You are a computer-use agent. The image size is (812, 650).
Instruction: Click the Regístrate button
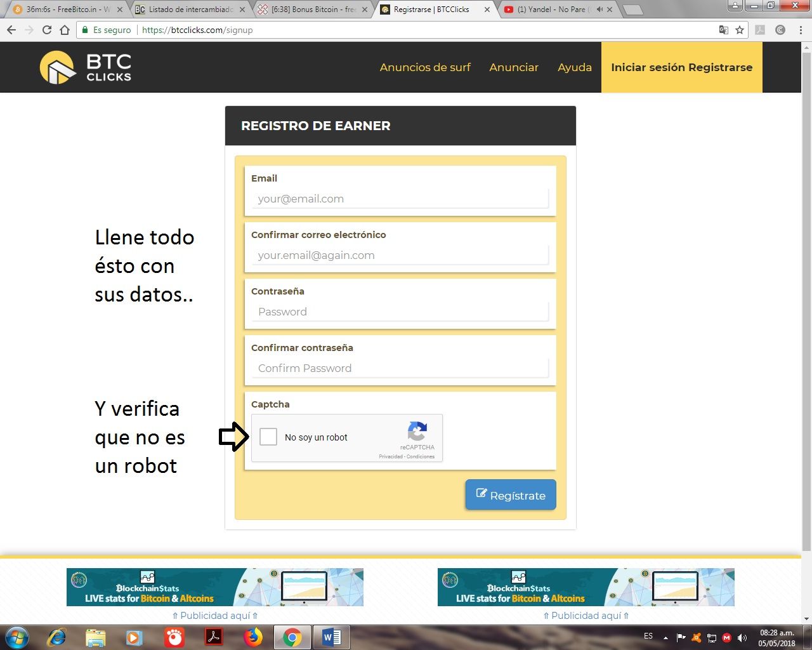511,494
